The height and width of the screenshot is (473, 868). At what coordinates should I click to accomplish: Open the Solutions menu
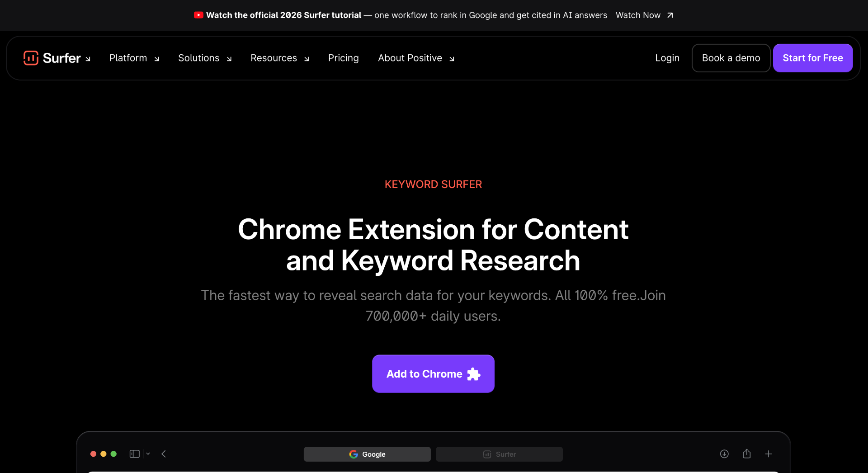tap(205, 58)
